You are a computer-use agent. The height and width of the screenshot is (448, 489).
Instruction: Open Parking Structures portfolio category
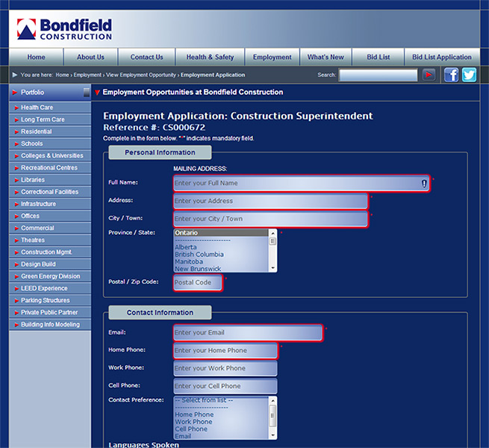(50, 300)
